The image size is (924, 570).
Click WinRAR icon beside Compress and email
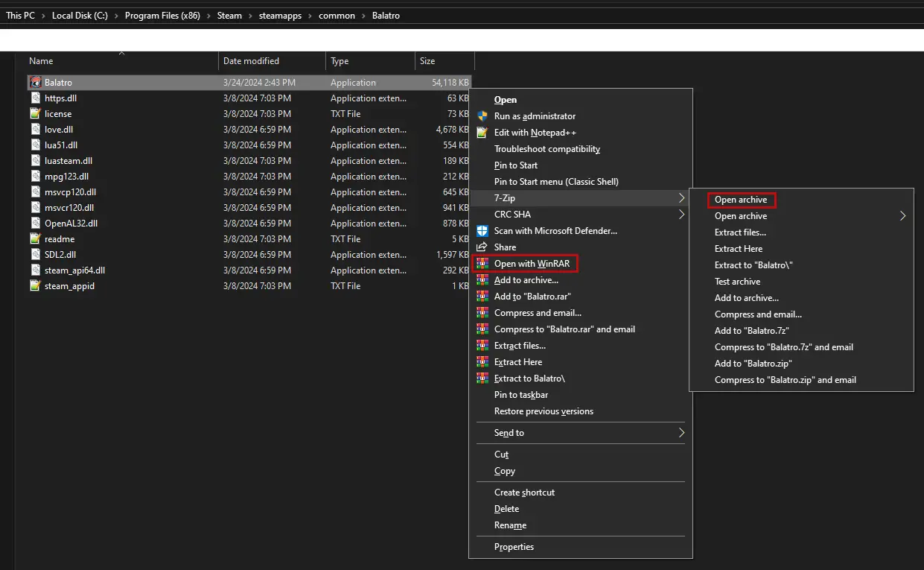[482, 313]
